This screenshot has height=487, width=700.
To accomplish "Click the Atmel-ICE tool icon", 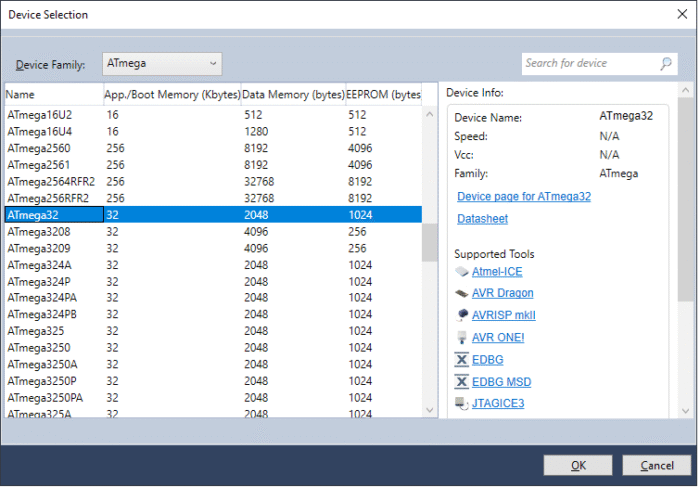I will [462, 272].
